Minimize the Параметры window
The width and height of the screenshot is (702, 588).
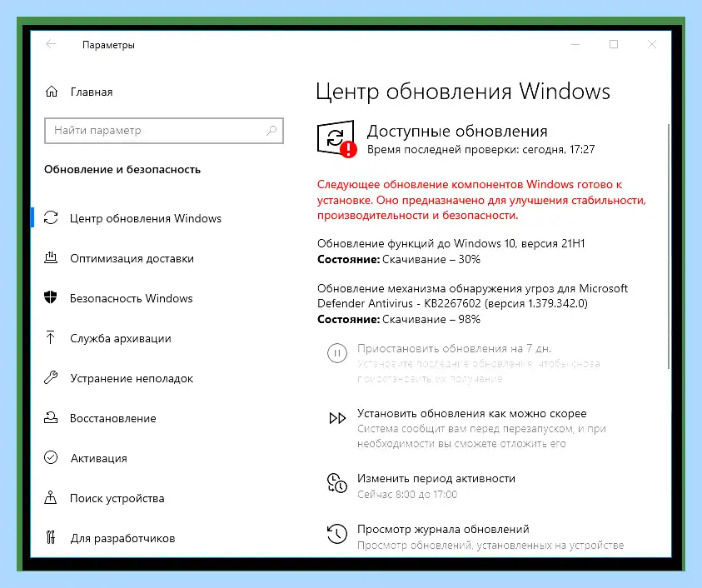click(x=575, y=44)
